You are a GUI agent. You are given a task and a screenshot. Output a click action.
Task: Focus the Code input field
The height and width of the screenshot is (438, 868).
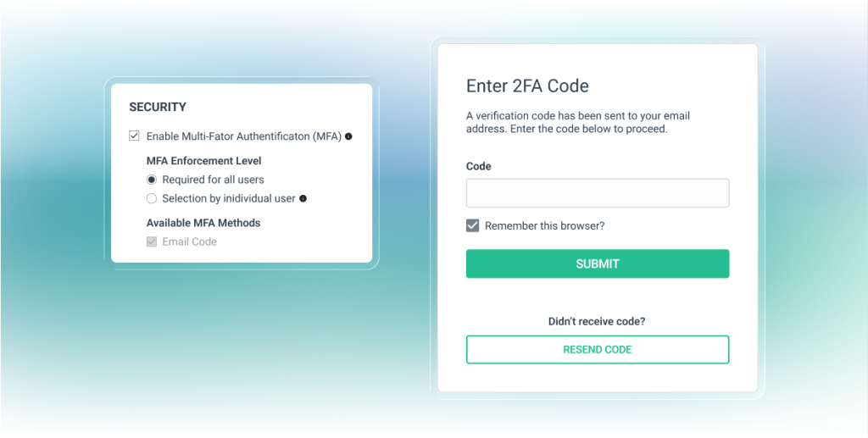(x=598, y=193)
